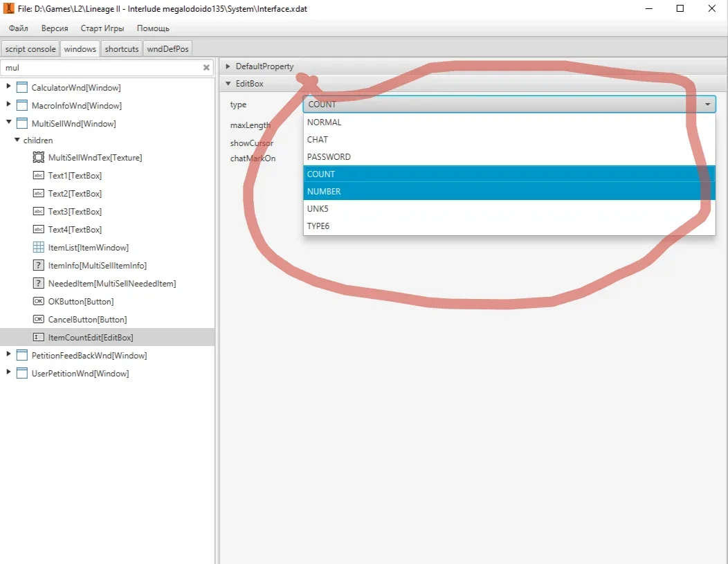Viewport: 728px width, 564px height.
Task: Expand the MacroInfoWnd tree node
Action: point(8,104)
